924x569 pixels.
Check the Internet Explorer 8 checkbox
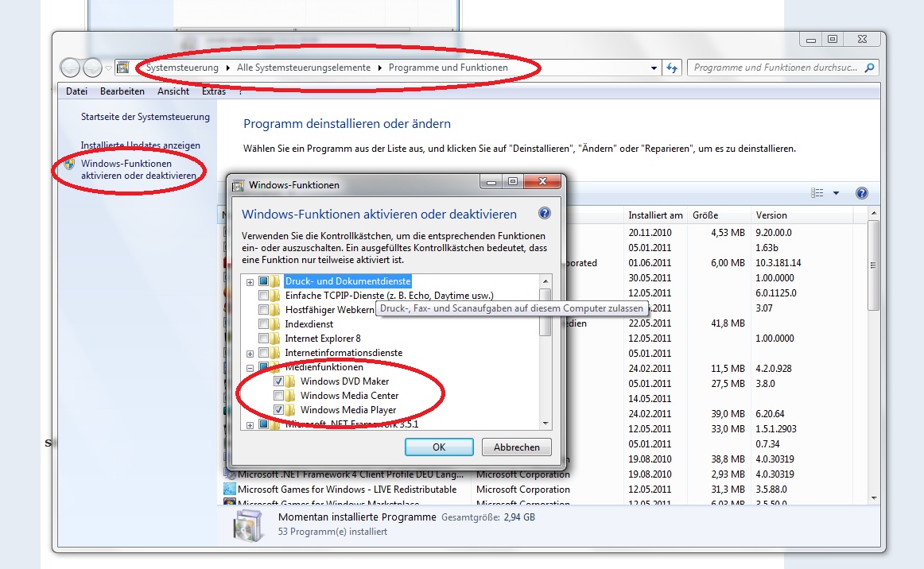(x=263, y=338)
